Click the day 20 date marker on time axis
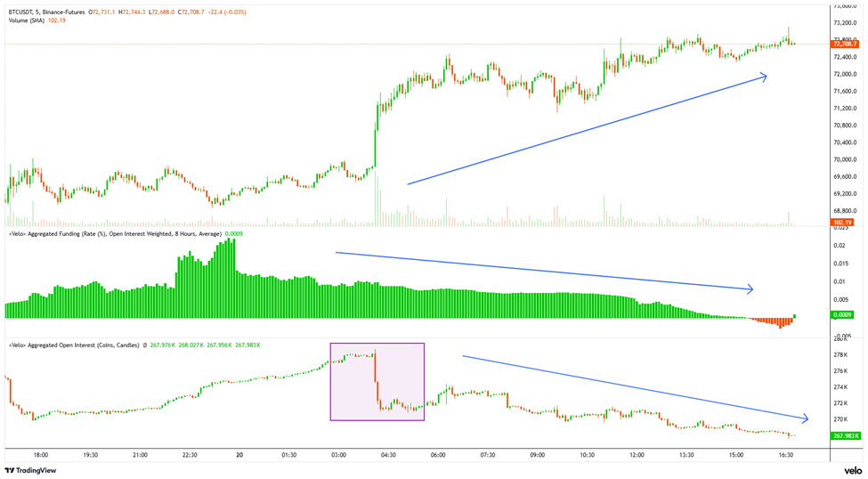 [239, 455]
